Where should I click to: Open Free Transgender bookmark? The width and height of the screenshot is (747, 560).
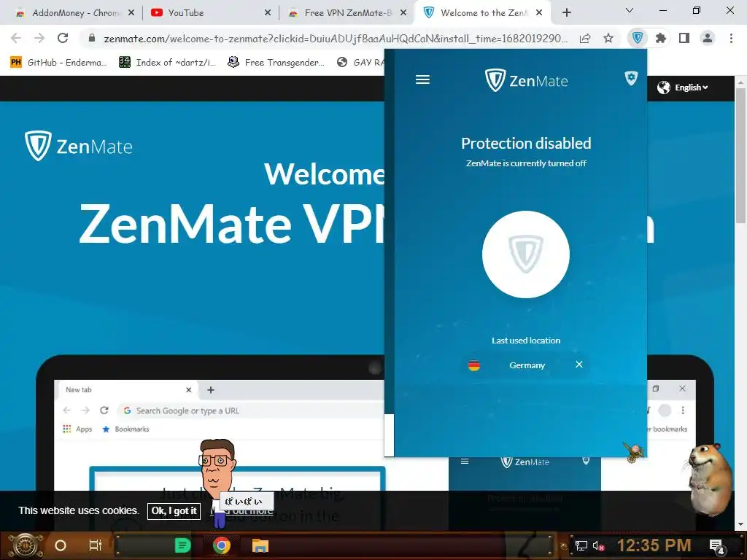(x=276, y=63)
